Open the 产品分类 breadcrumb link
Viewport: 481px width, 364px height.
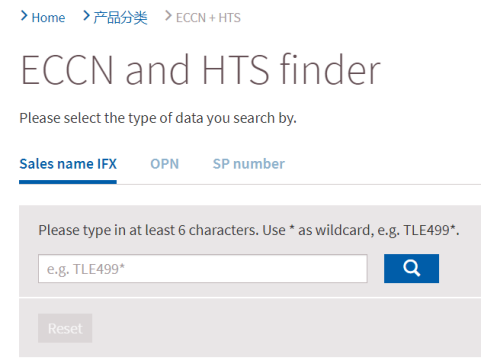pos(120,18)
